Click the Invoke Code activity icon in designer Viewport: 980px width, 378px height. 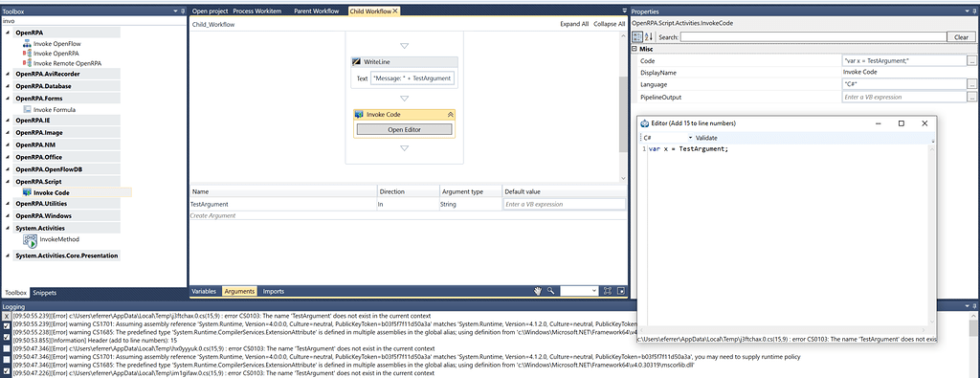coord(359,114)
